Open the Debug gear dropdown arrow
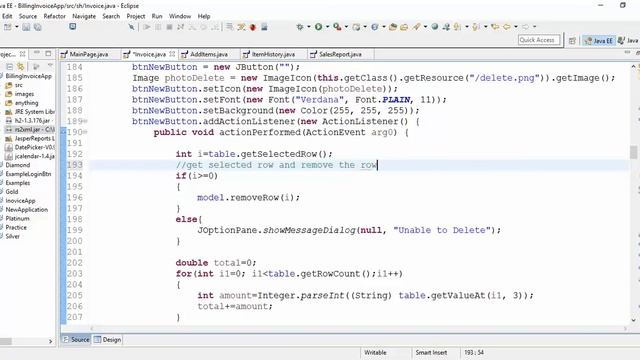The image size is (640, 360). tap(309, 27)
